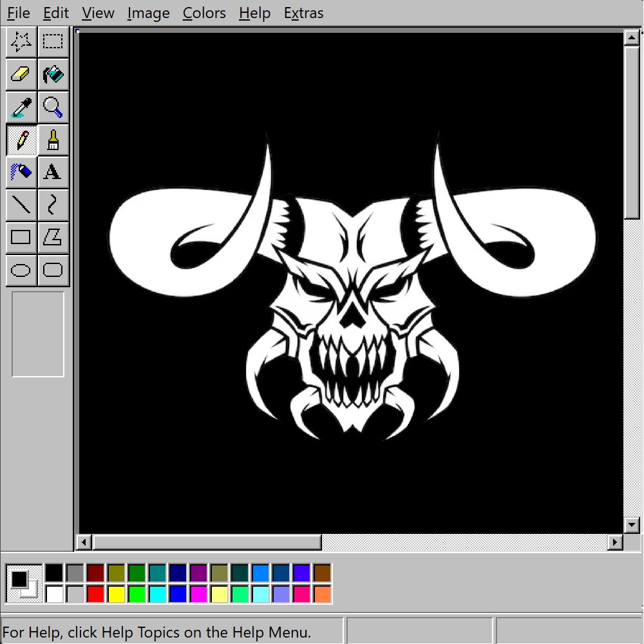Choose the straight Line tool
The height and width of the screenshot is (644, 644).
[x=21, y=205]
